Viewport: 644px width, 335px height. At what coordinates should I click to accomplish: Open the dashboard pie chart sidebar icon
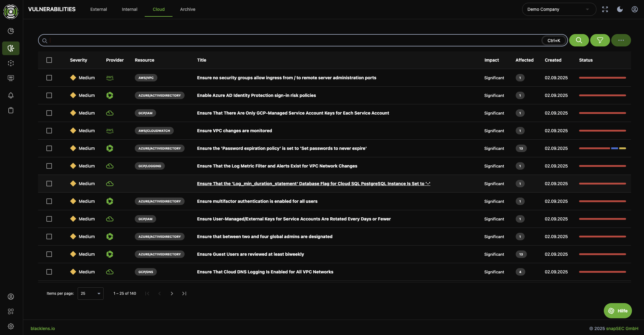click(11, 31)
